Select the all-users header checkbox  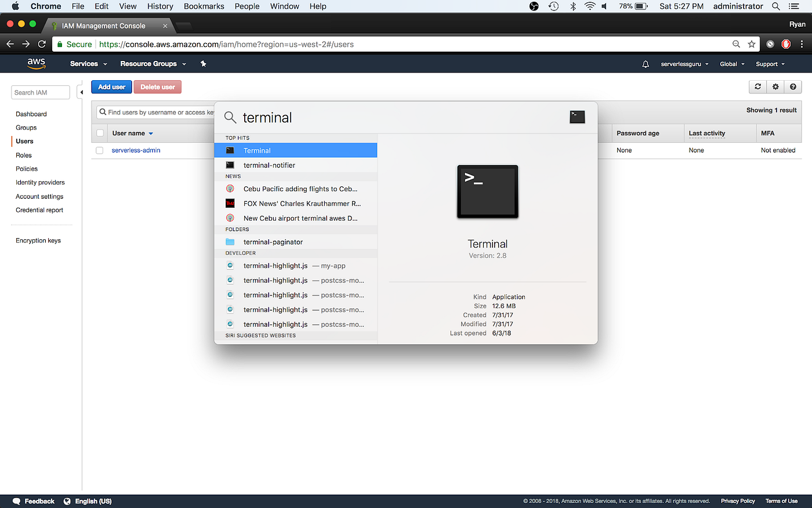pyautogui.click(x=100, y=133)
